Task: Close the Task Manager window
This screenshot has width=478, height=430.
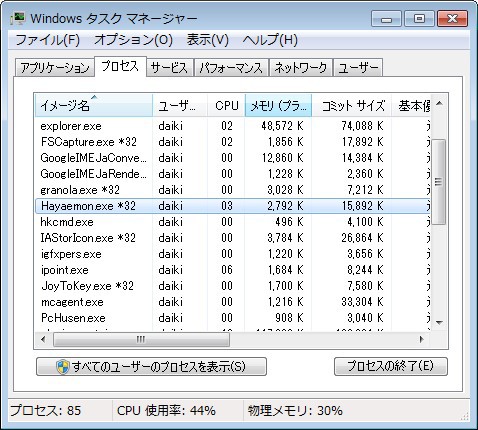Action: 452,18
